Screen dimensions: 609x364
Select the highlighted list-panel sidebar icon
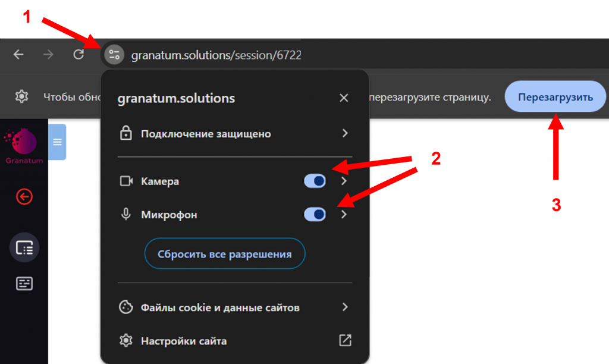[x=24, y=247]
